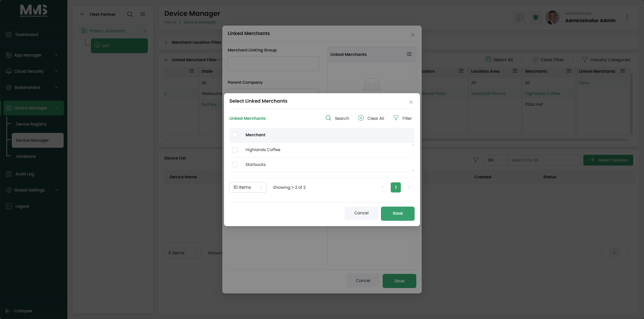
Task: Open the 5 items page size dropdown
Action: pos(183,253)
